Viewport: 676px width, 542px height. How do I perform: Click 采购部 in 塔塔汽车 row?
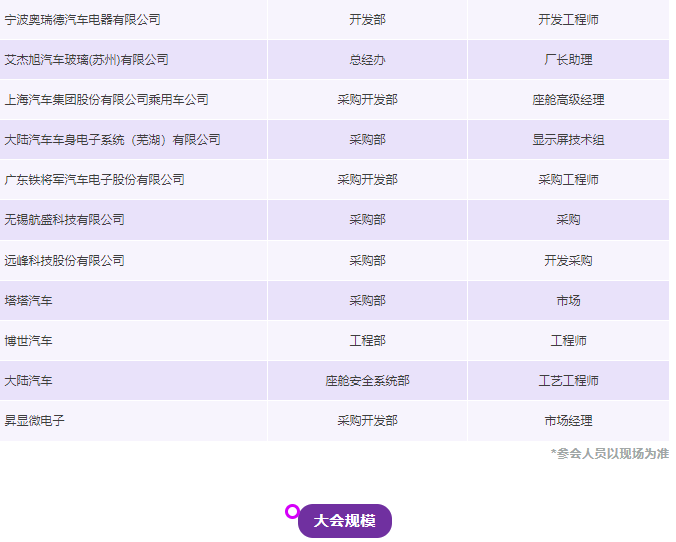pyautogui.click(x=367, y=301)
